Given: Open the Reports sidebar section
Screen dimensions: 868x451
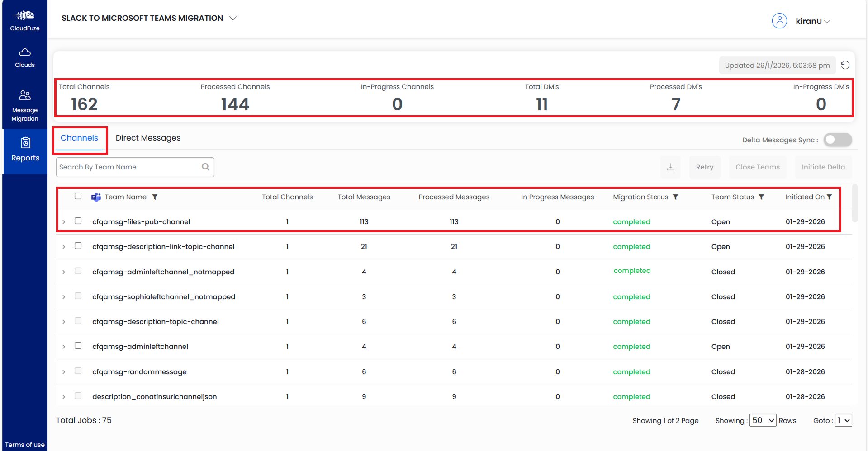Looking at the screenshot, I should tap(25, 150).
